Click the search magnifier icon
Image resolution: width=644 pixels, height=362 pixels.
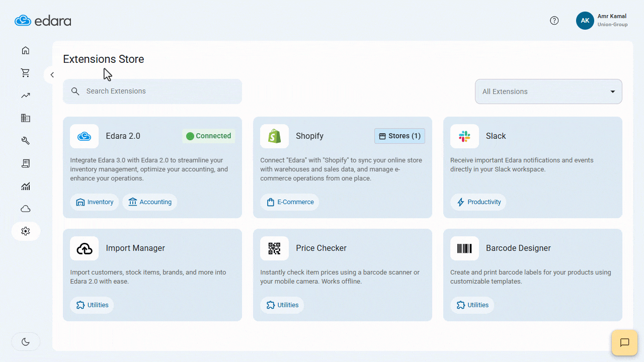point(75,92)
